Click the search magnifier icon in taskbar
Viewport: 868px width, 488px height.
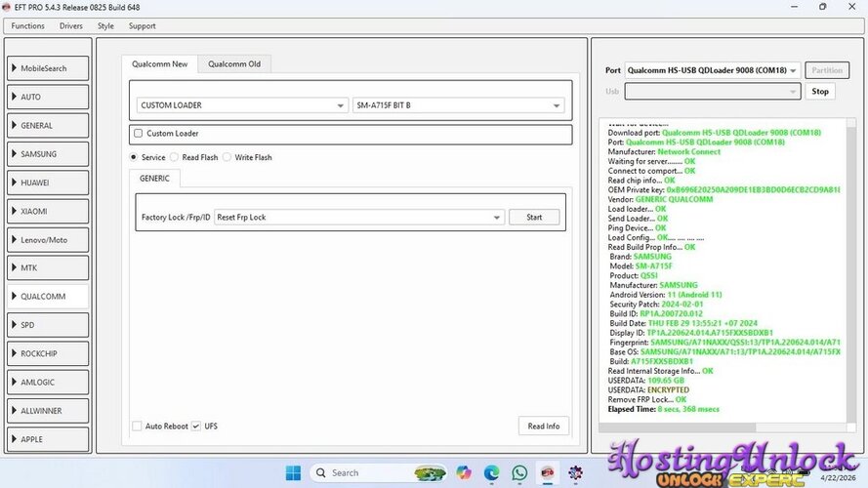click(320, 473)
